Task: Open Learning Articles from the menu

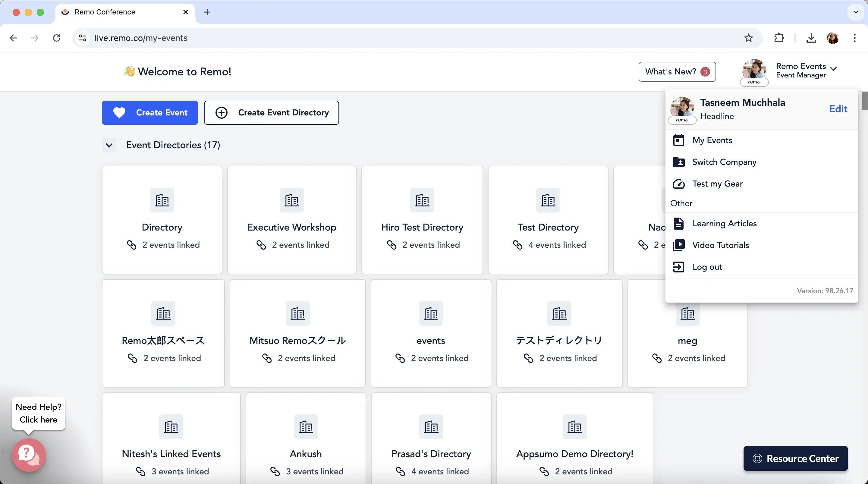Action: pyautogui.click(x=762, y=223)
